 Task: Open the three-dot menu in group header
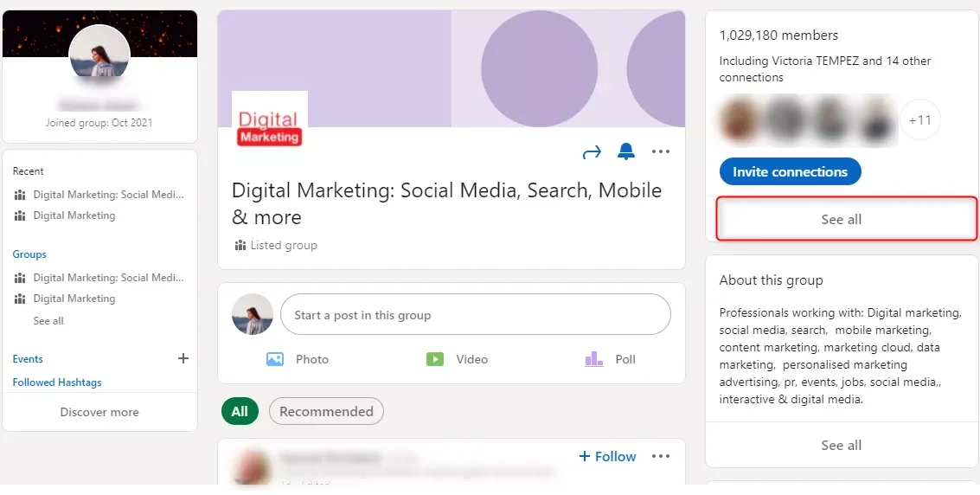click(x=661, y=151)
